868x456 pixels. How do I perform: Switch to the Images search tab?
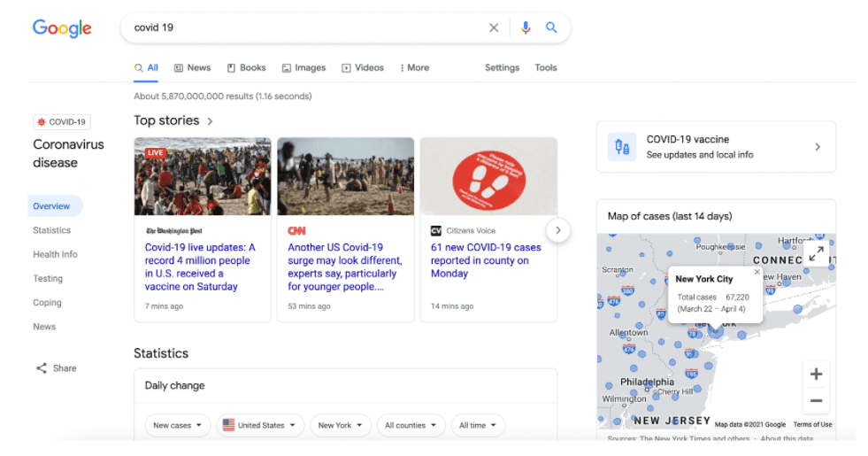[303, 67]
